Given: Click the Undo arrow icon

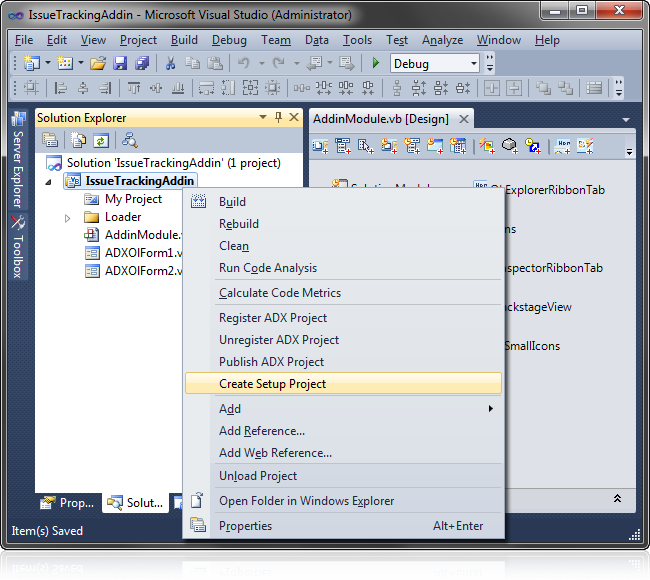Looking at the screenshot, I should pos(244,63).
